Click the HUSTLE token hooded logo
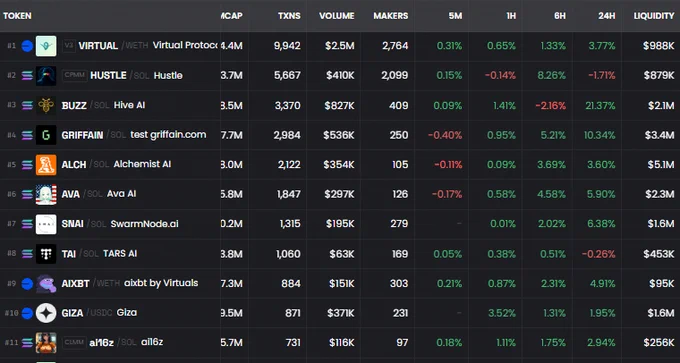The height and width of the screenshot is (363, 680). pos(46,76)
